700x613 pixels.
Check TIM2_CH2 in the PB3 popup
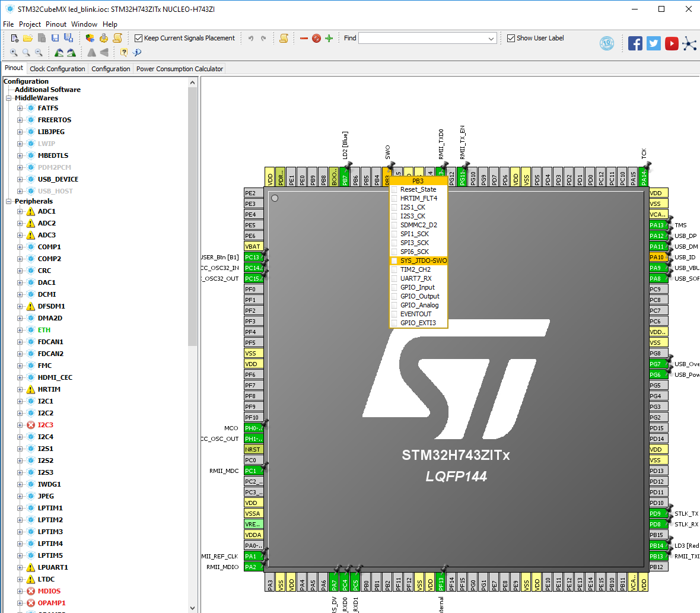(x=394, y=269)
